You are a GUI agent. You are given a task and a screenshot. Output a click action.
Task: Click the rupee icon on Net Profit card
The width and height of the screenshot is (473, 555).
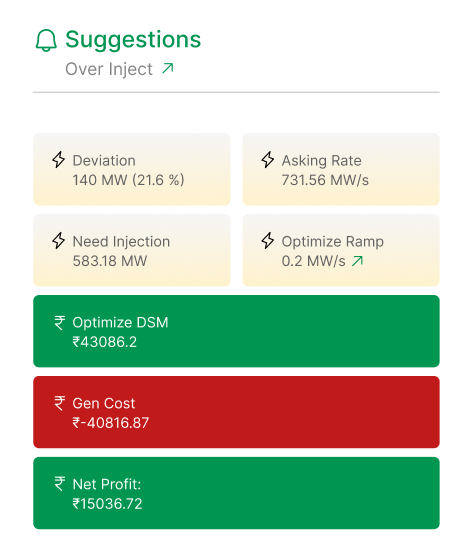point(60,484)
